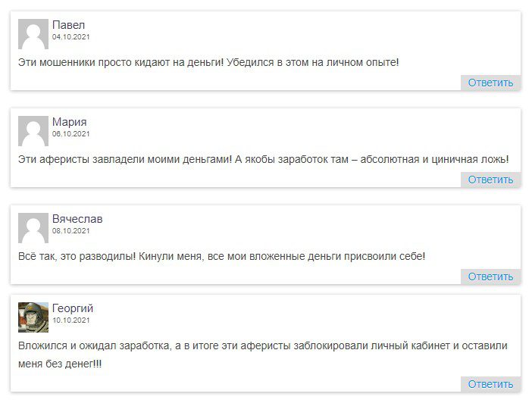Click Георгий's comment about заблокировали личный кабинет

263,355
